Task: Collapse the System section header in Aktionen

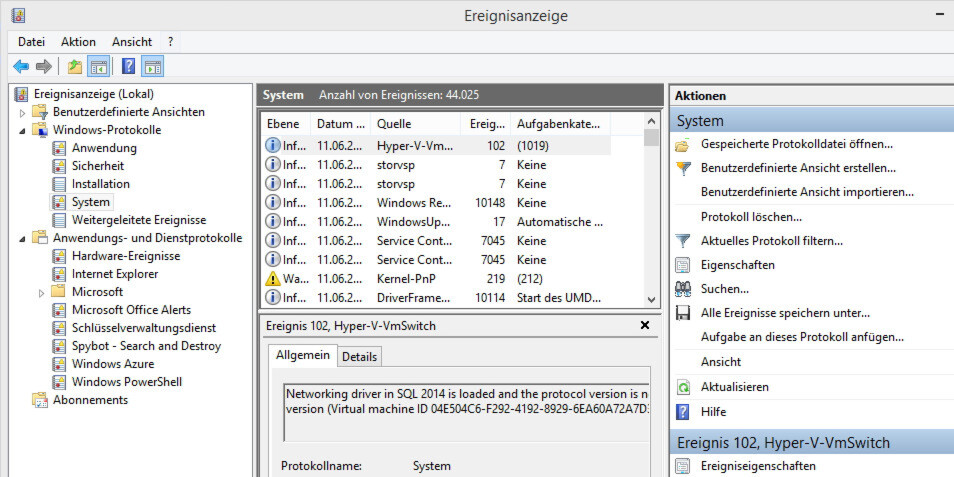Action: point(812,120)
